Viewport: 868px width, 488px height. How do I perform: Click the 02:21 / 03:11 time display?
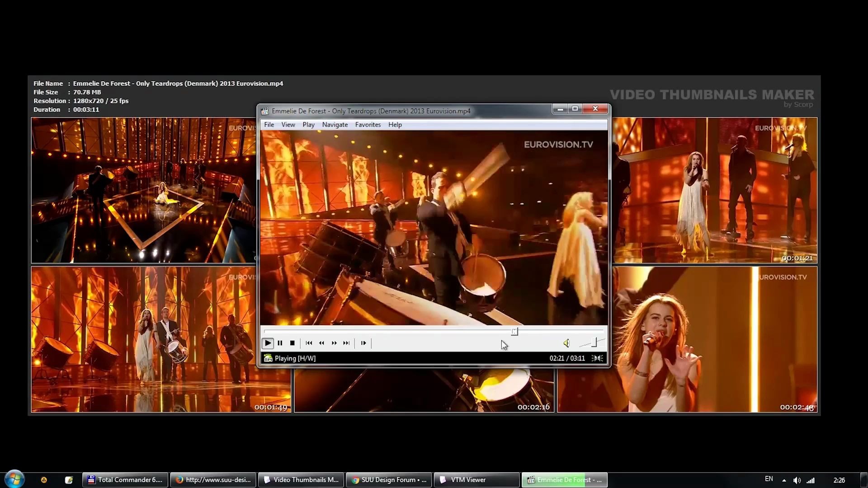coord(567,358)
